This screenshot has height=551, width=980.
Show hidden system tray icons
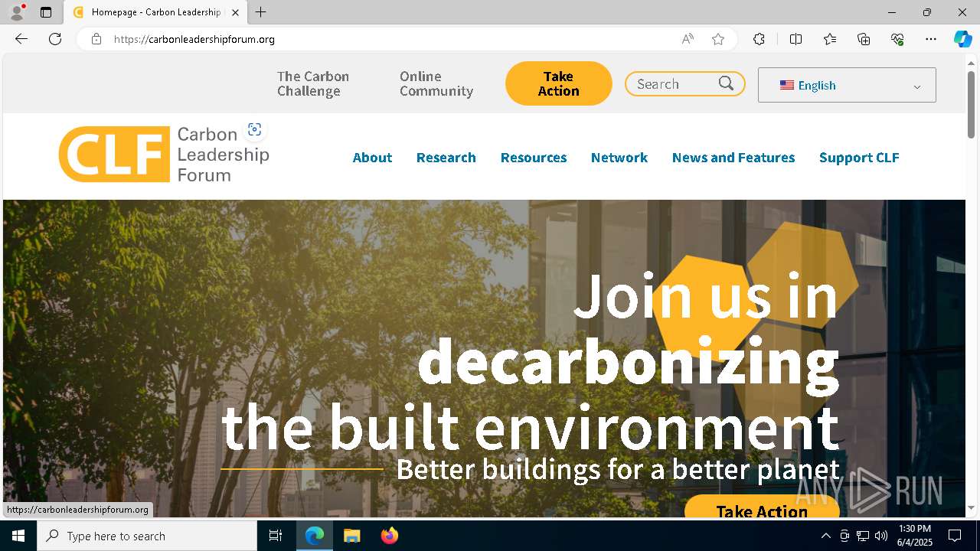click(826, 536)
